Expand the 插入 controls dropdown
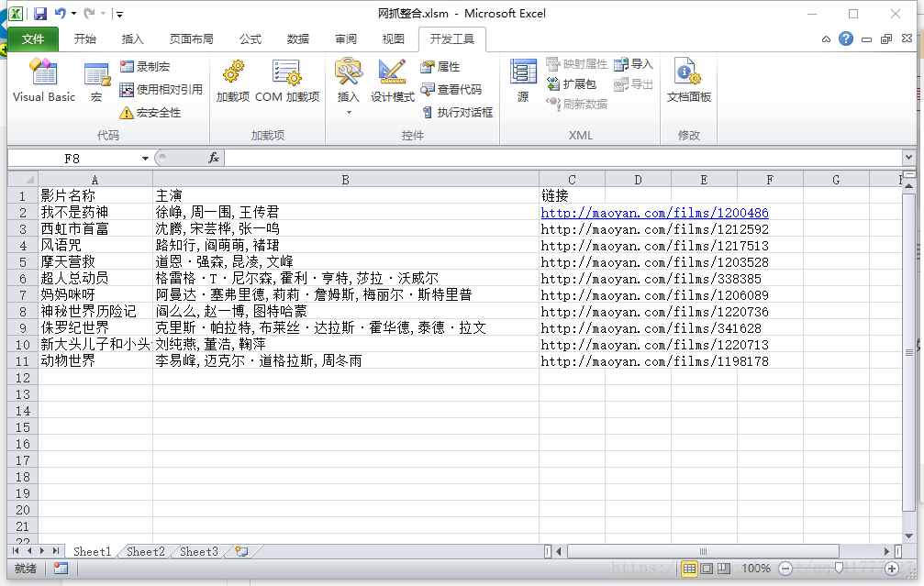924x586 pixels. pos(349,112)
